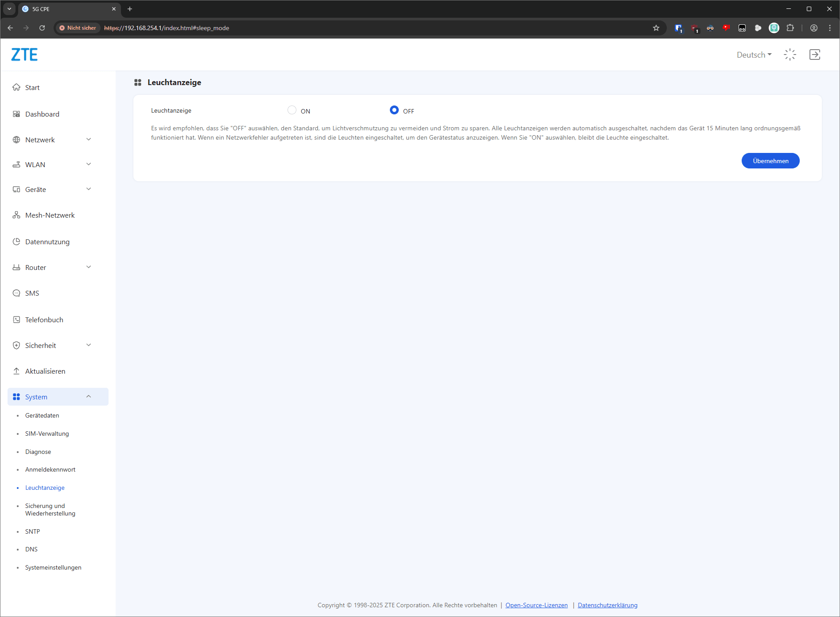This screenshot has width=840, height=617.
Task: Go to Gerätedaten submenu item
Action: click(x=42, y=415)
